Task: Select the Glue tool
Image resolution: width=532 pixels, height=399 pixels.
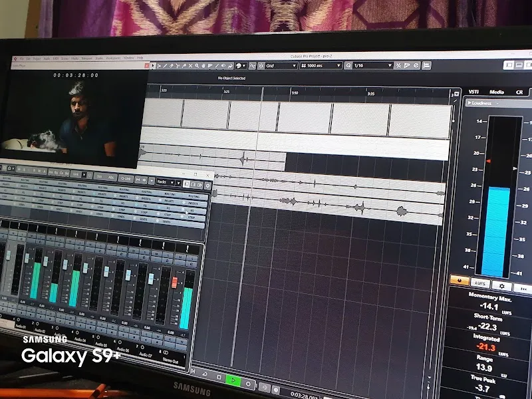Action: tap(184, 65)
